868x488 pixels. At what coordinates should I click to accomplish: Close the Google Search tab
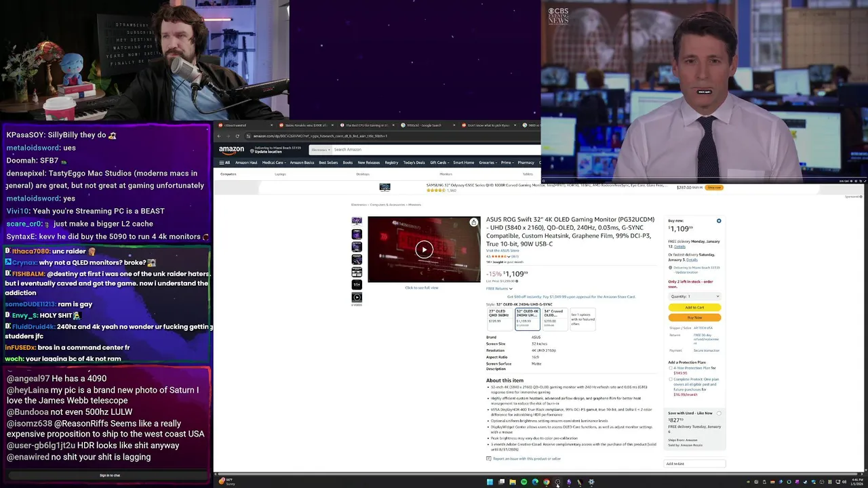pyautogui.click(x=454, y=125)
